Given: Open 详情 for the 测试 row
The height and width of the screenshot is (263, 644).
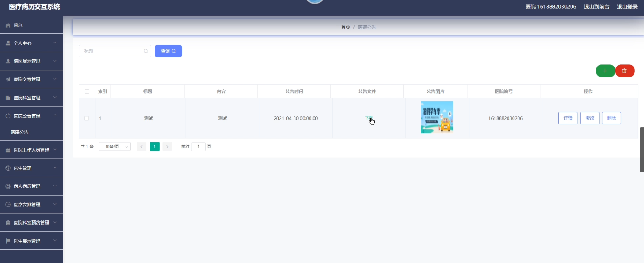Looking at the screenshot, I should click(x=568, y=118).
